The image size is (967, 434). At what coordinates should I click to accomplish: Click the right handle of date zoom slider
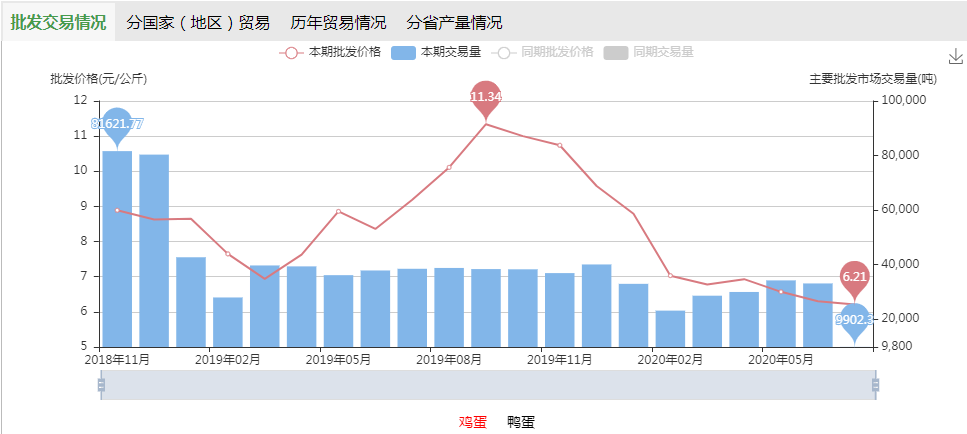(875, 385)
